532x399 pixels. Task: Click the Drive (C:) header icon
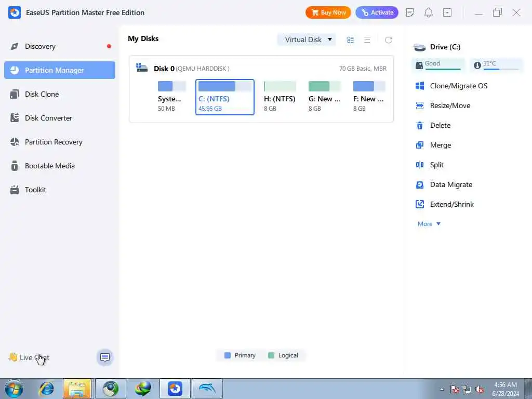420,47
